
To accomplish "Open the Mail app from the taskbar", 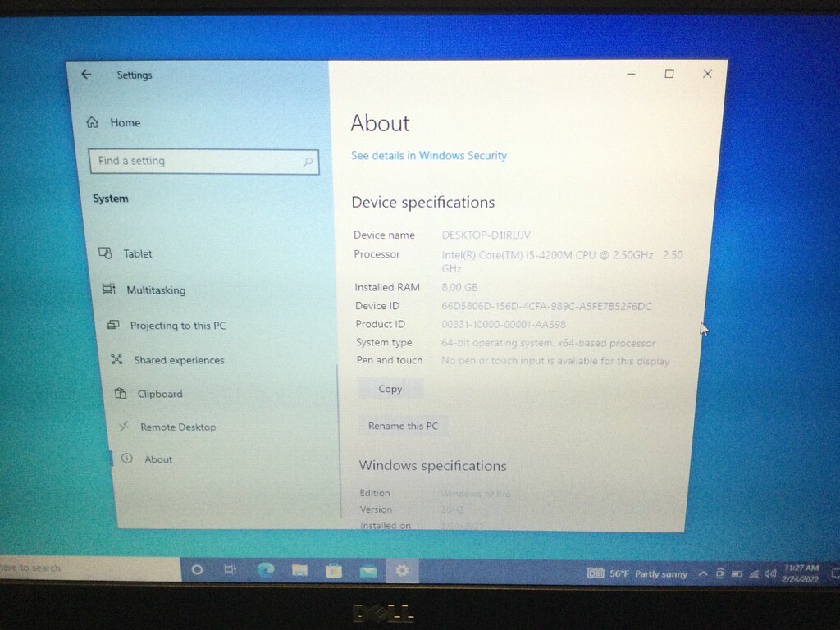I will click(x=367, y=572).
